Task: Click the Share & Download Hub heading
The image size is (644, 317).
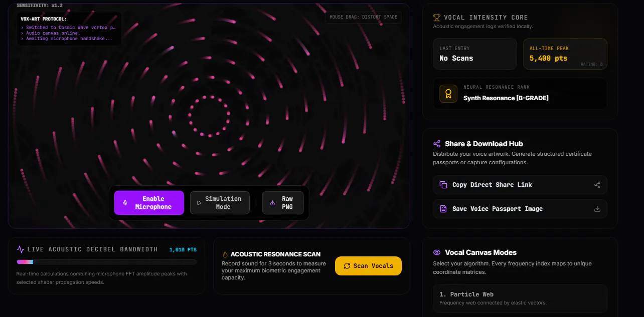Action: tap(484, 144)
